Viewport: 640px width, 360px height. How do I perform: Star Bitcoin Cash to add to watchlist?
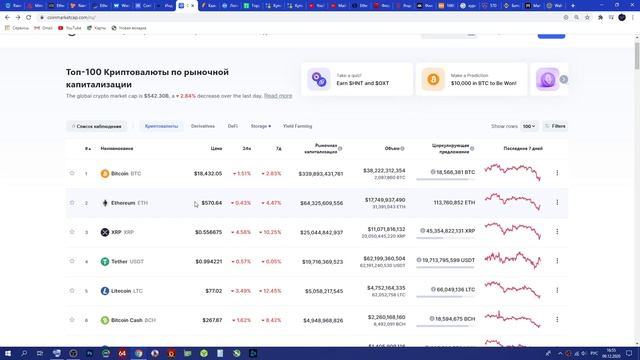click(72, 320)
